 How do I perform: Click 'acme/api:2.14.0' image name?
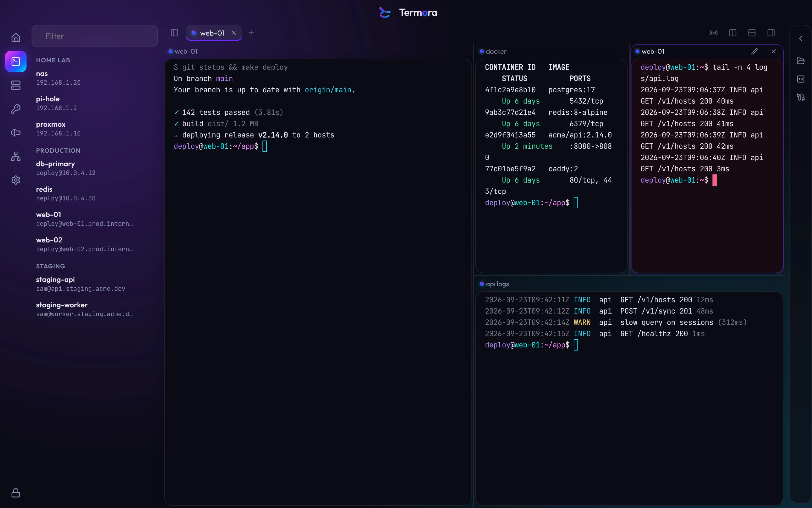[x=580, y=135]
